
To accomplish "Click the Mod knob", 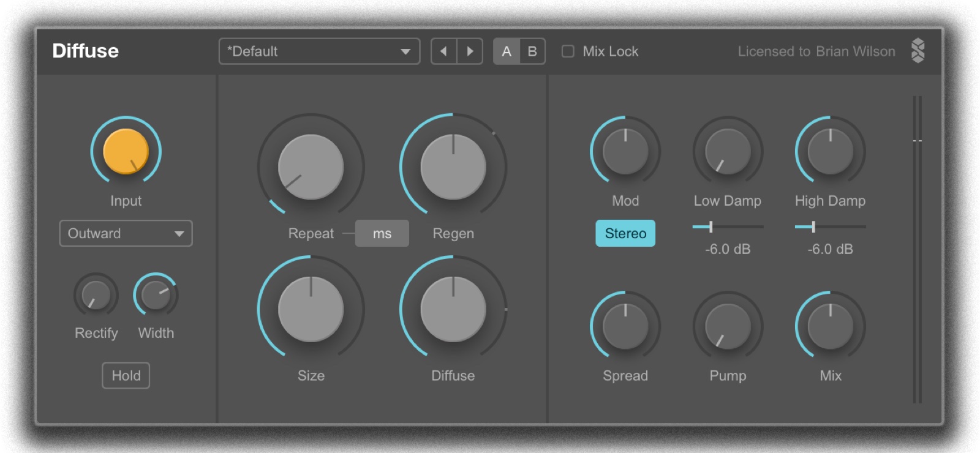I will [x=625, y=151].
